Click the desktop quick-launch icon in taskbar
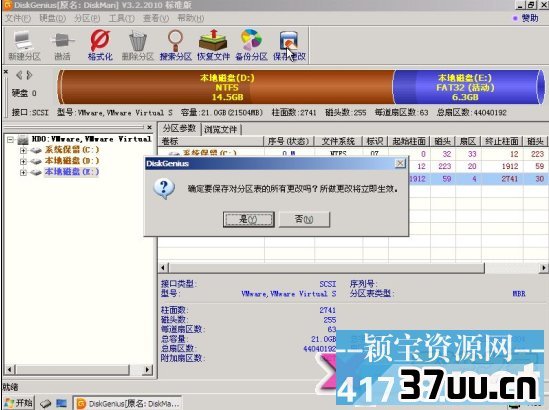 62,403
